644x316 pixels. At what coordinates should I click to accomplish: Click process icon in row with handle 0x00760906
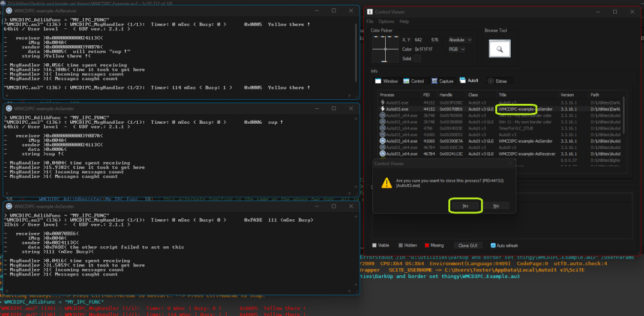[x=383, y=115]
